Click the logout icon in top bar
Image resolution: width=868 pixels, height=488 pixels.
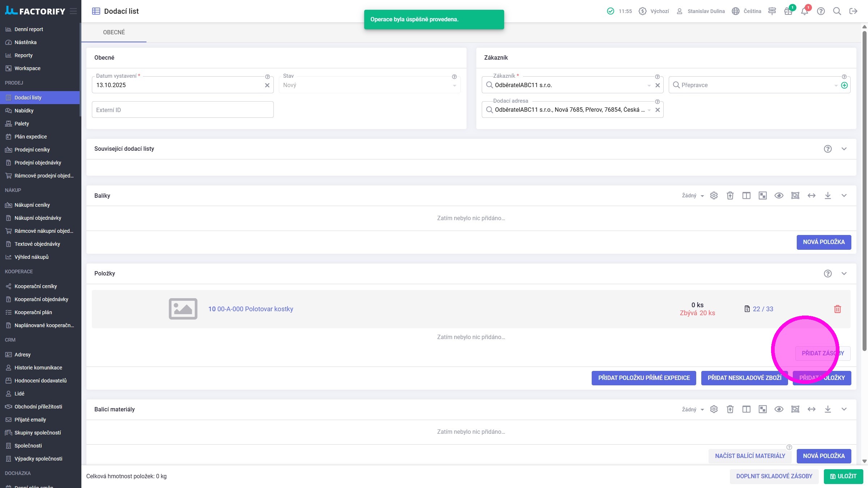point(853,11)
